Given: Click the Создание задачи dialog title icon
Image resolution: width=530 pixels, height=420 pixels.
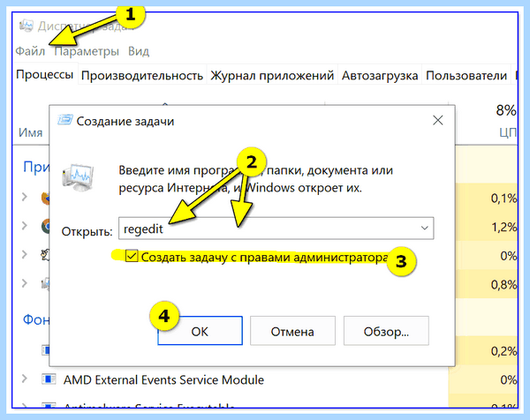Looking at the screenshot, I should tap(64, 120).
